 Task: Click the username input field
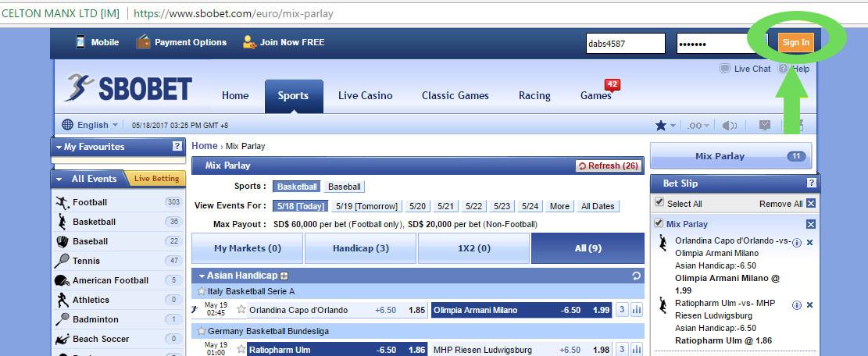tap(626, 43)
